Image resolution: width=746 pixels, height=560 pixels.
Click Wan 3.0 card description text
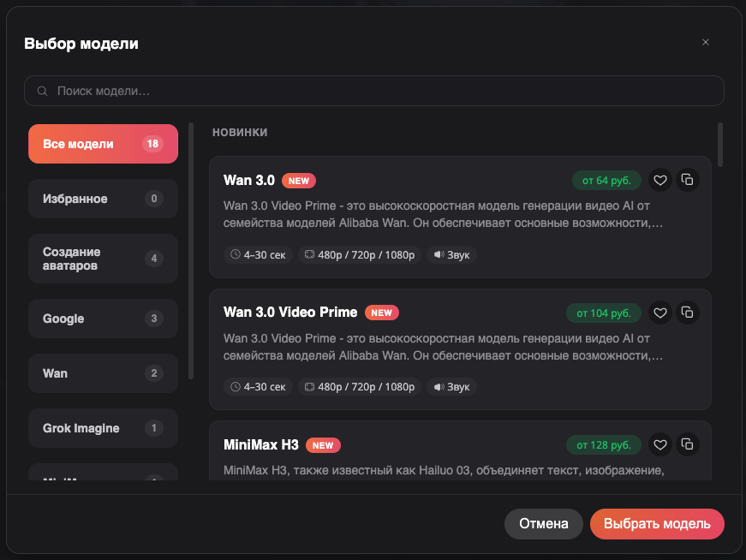(x=443, y=214)
